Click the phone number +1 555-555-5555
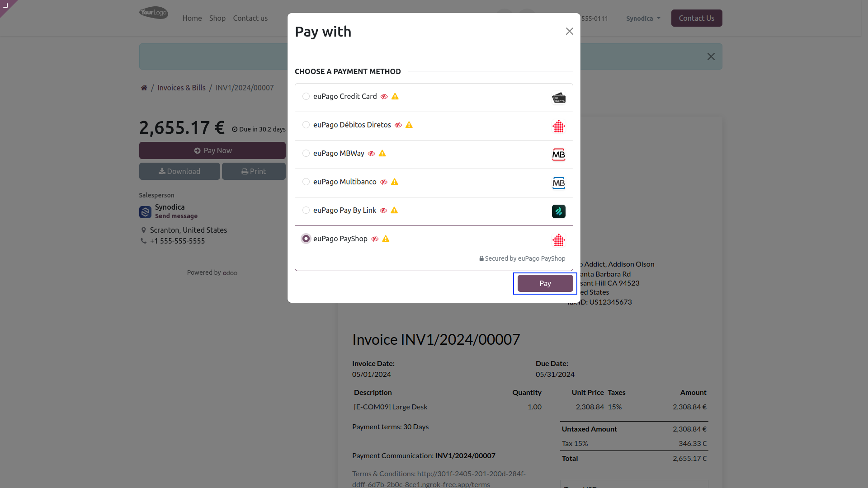This screenshot has width=868, height=488. coord(177,241)
